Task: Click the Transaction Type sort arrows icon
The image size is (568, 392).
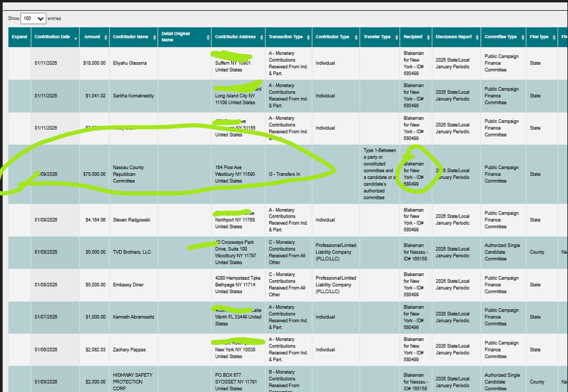Action: click(309, 37)
